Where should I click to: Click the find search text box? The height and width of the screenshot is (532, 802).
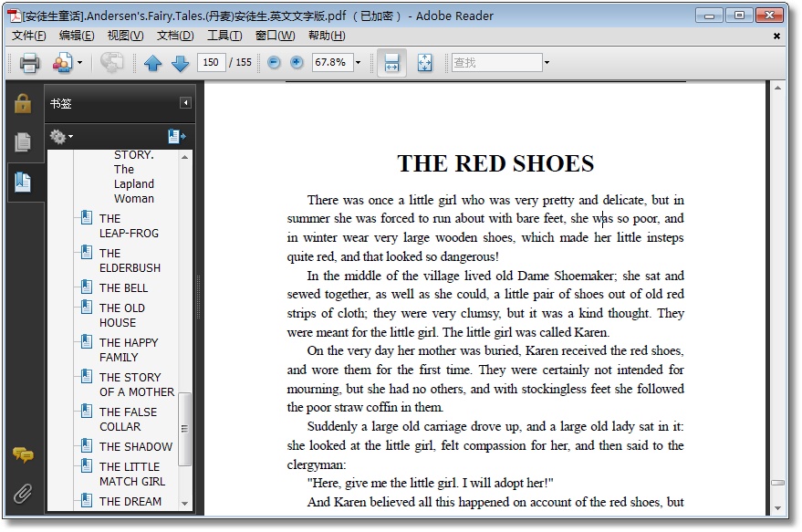pyautogui.click(x=496, y=62)
